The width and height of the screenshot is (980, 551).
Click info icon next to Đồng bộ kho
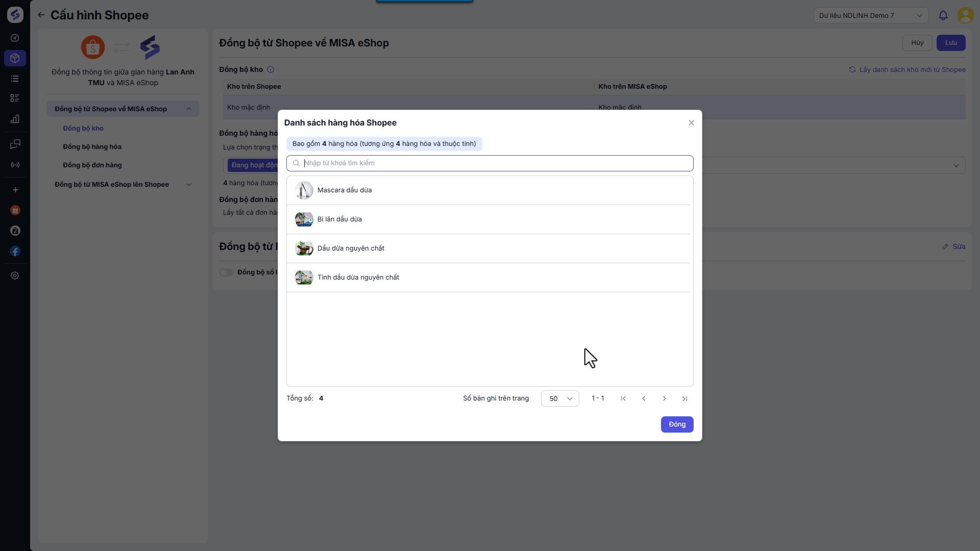tap(271, 69)
